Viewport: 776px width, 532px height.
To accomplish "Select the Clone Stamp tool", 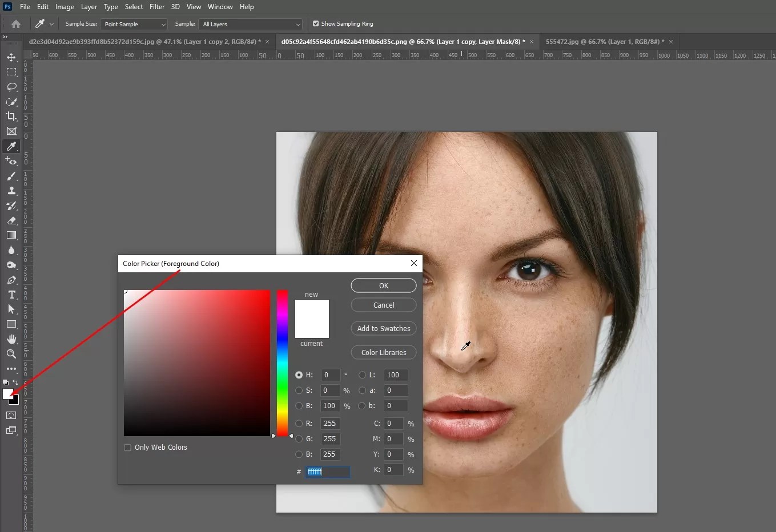I will 11,191.
